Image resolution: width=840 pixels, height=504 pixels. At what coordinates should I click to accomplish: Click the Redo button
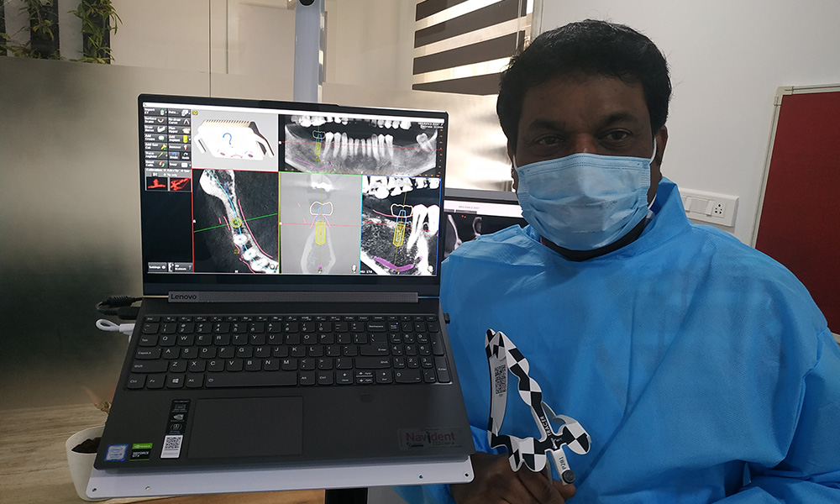[186, 155]
